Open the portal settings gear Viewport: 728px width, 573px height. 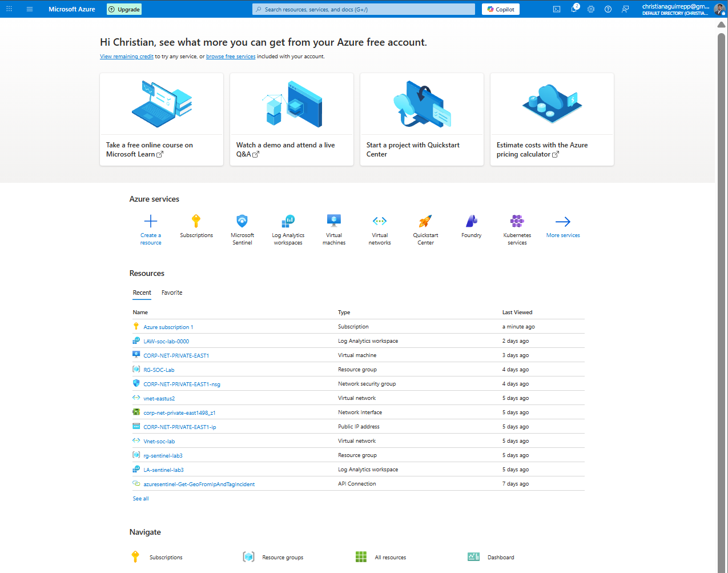pyautogui.click(x=591, y=9)
